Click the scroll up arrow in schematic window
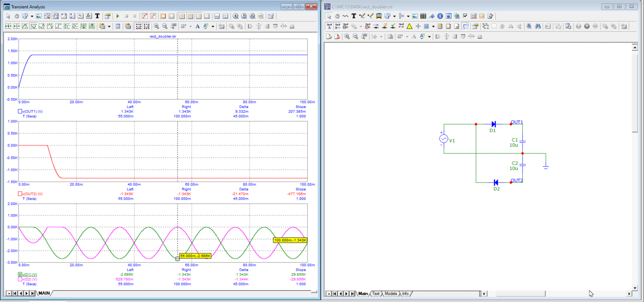This screenshot has height=302, width=644. [x=635, y=47]
